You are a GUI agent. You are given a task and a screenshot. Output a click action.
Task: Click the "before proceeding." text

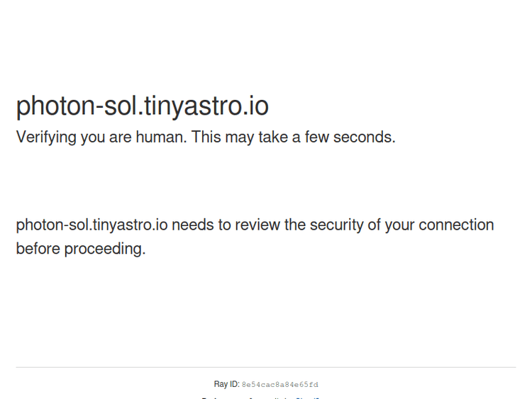(x=80, y=249)
